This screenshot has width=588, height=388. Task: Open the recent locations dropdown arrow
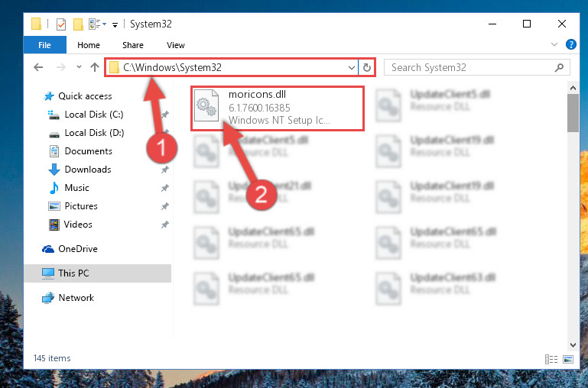pos(79,67)
